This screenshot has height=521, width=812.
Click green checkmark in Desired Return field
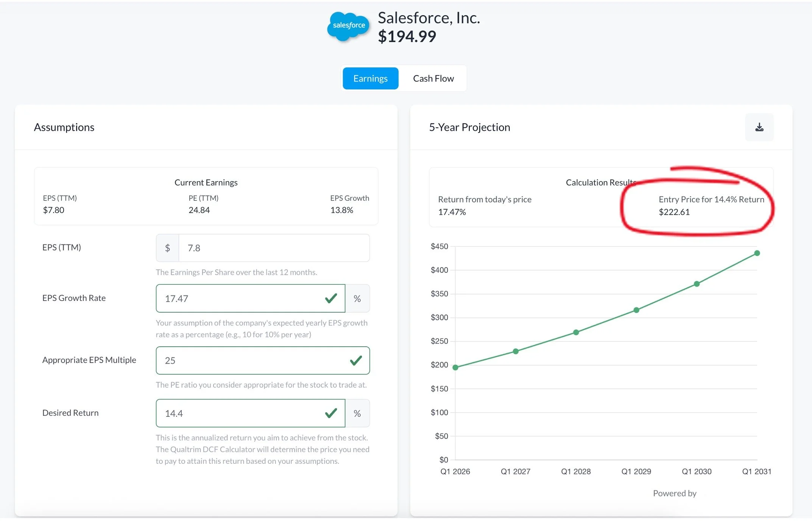pos(331,413)
